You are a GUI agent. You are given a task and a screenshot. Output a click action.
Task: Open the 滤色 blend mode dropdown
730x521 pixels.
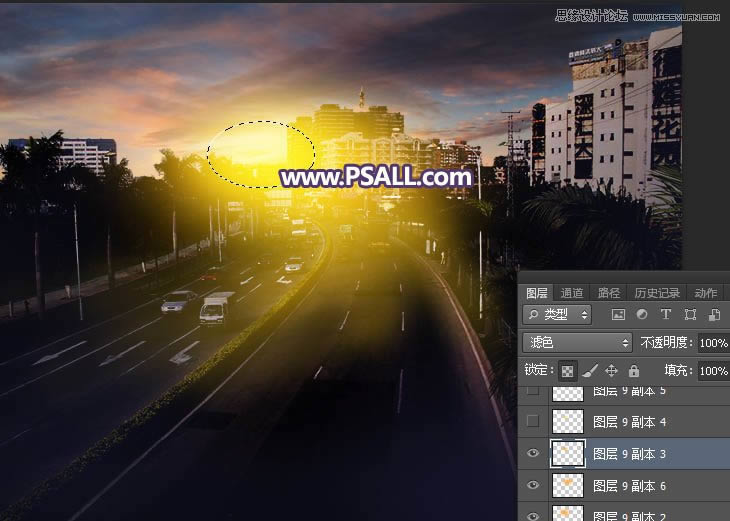(x=577, y=342)
